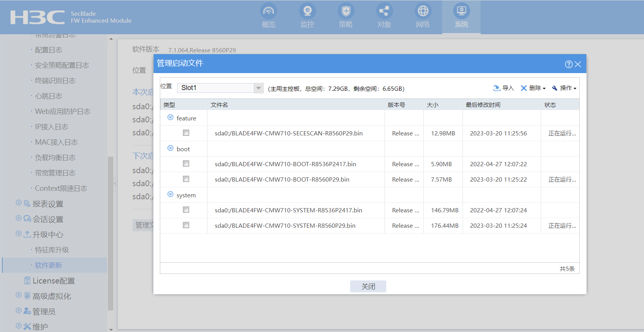Screen dimensions: 644x332
Task: Collapse the feature group row
Action: click(x=170, y=117)
